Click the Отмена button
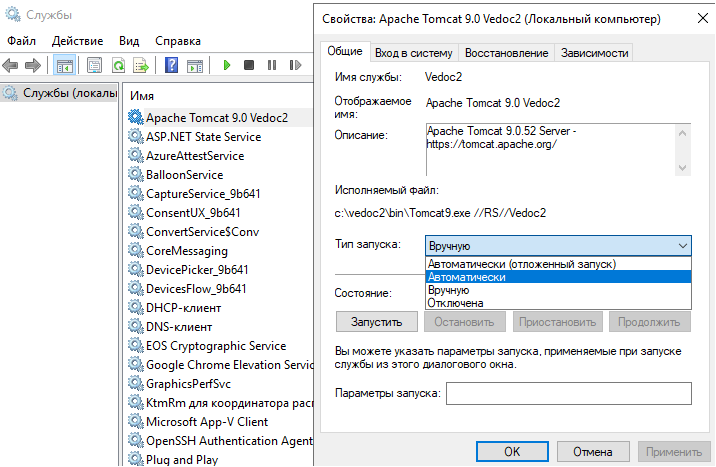Screen dimensions: 716x467 [x=593, y=451]
